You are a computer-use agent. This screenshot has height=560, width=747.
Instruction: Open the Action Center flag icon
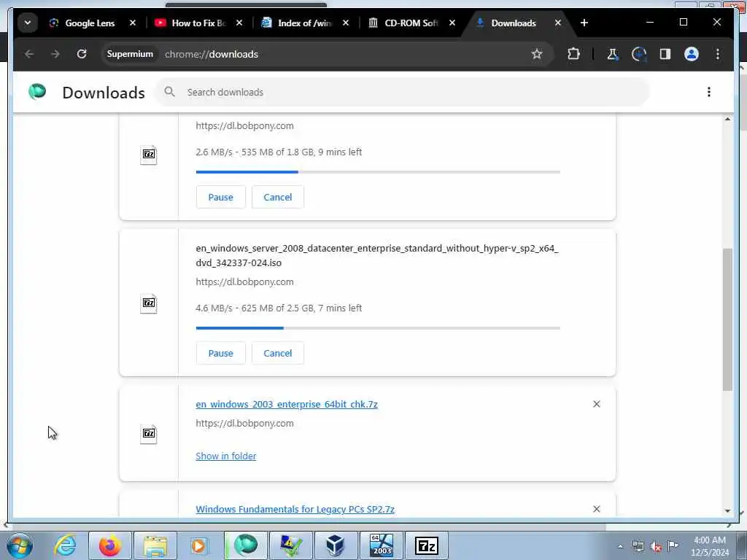coord(673,546)
